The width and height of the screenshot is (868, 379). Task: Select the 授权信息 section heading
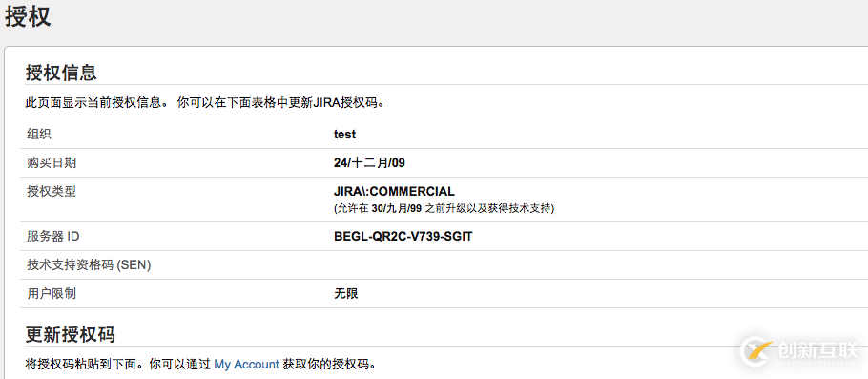coord(61,73)
